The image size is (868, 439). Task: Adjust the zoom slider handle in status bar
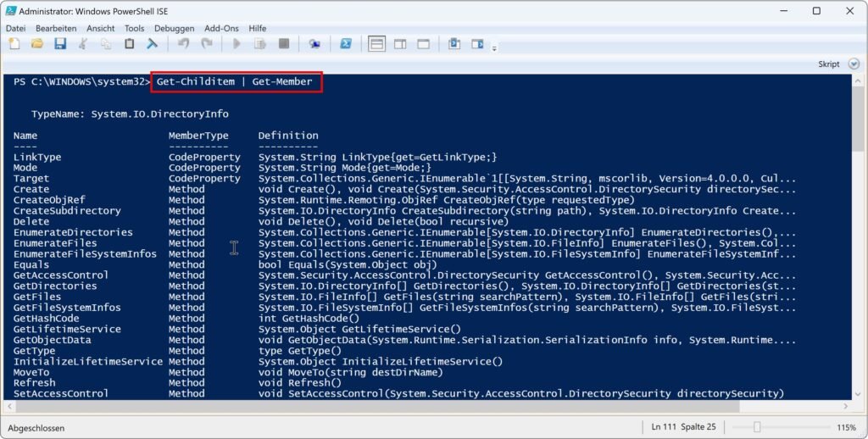[x=757, y=427]
